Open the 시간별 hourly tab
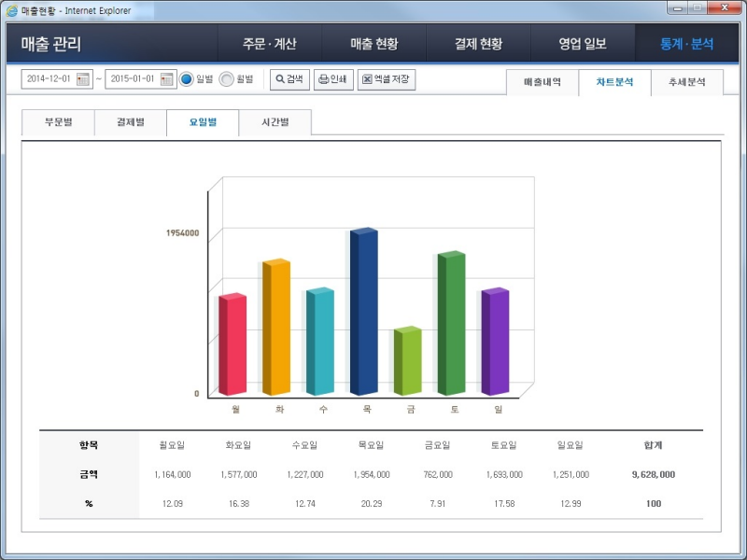This screenshot has height=560, width=747. click(x=275, y=122)
